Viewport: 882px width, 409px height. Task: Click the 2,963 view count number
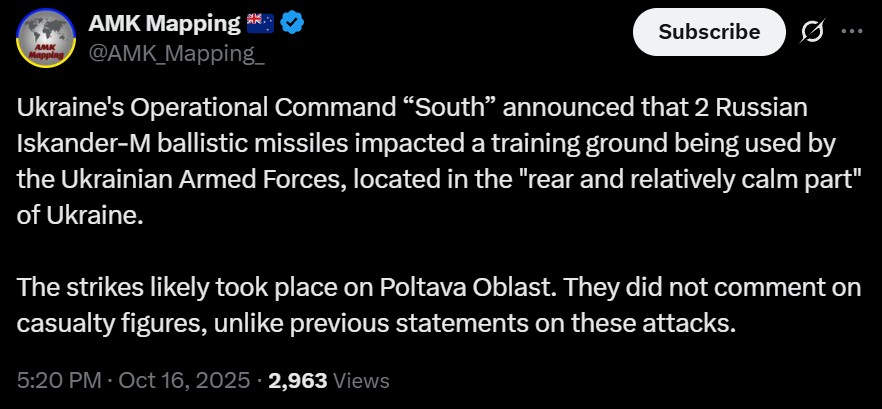coord(297,380)
